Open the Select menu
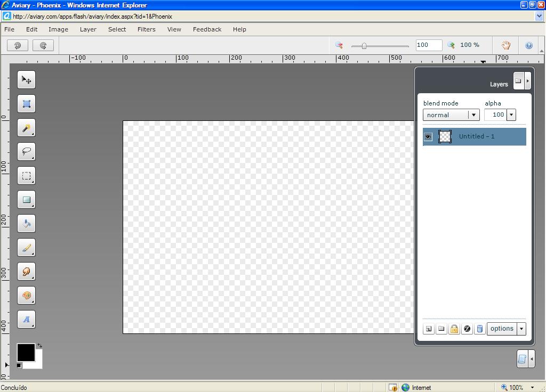Screen dimensions: 546x392 pos(117,30)
